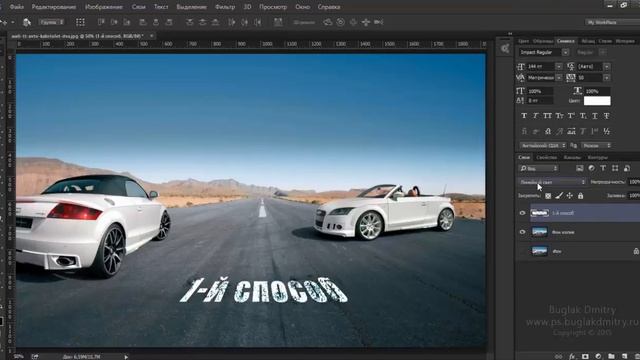Select the 'Фон' layer thumbnail
The width and height of the screenshot is (640, 360).
pyautogui.click(x=540, y=251)
